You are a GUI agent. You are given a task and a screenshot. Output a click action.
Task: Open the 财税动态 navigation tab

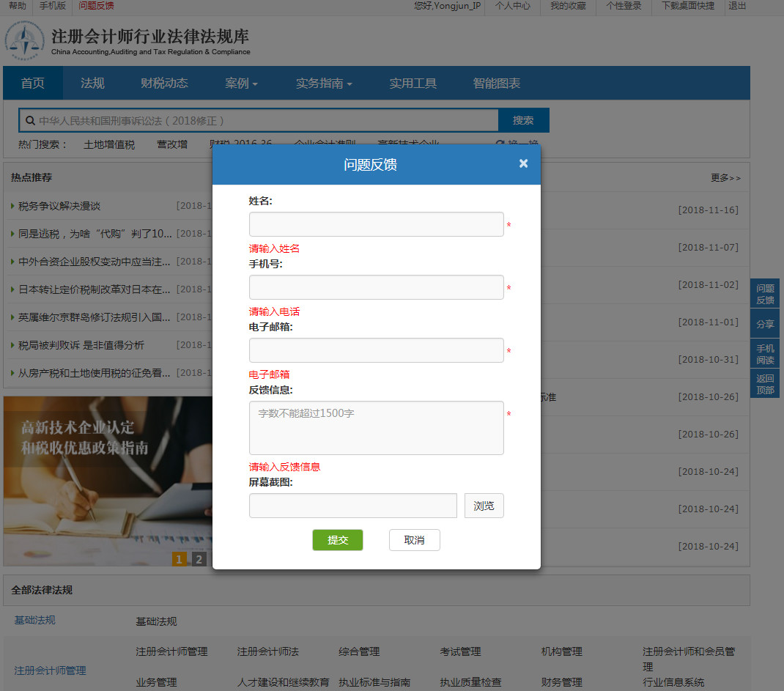164,84
